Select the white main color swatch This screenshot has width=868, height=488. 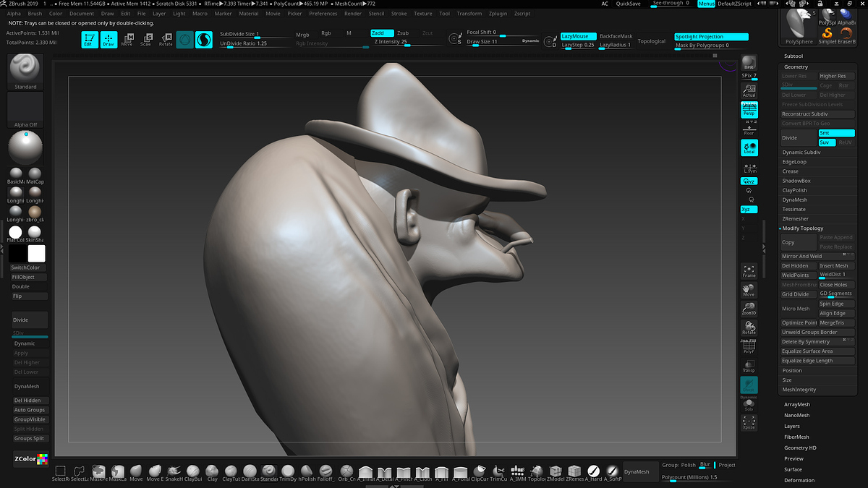(36, 253)
